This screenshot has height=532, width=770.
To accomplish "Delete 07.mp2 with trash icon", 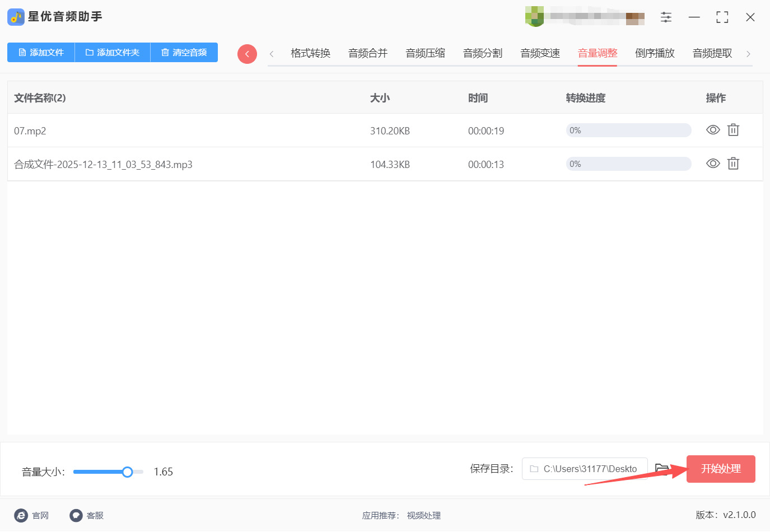I will pyautogui.click(x=734, y=130).
